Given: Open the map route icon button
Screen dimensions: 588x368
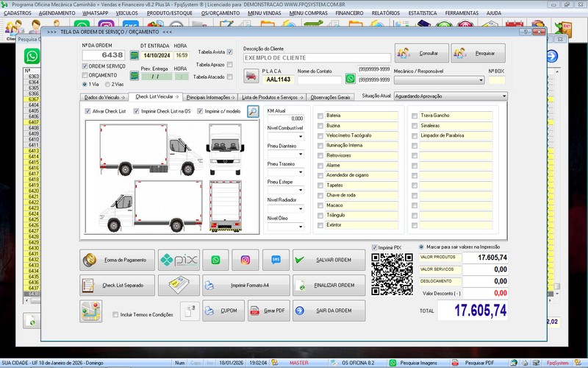Looking at the screenshot, I should 90,311.
